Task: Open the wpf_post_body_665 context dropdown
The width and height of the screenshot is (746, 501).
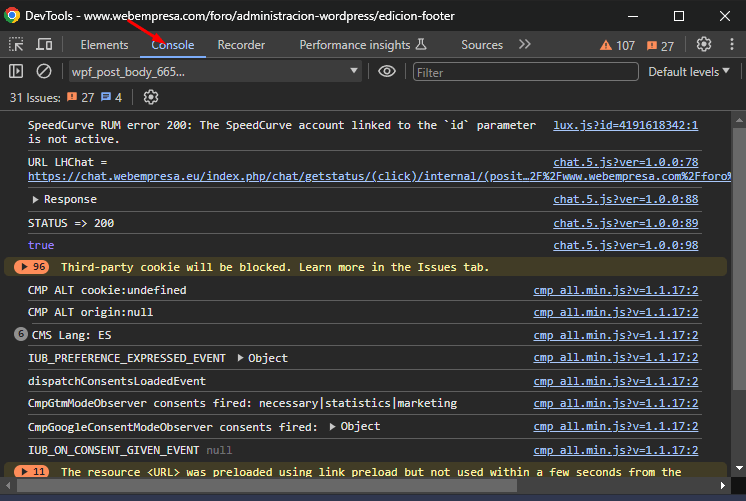Action: [x=216, y=72]
